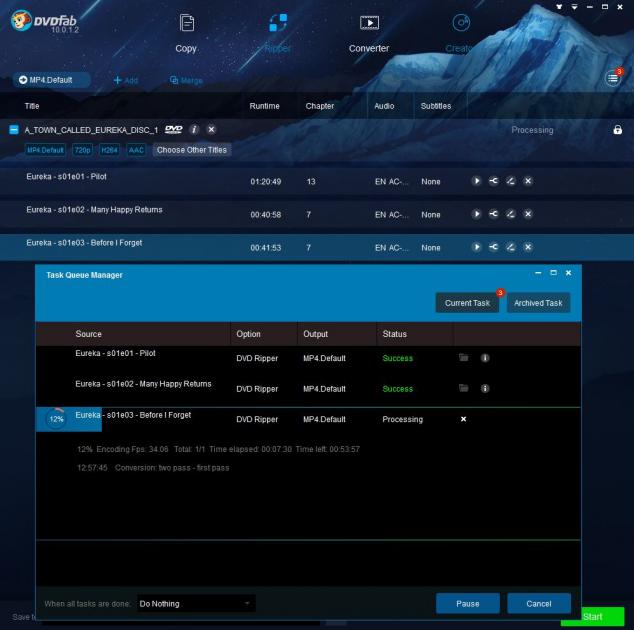Open video edit for Before I Forget
The height and width of the screenshot is (630, 634).
click(x=511, y=246)
